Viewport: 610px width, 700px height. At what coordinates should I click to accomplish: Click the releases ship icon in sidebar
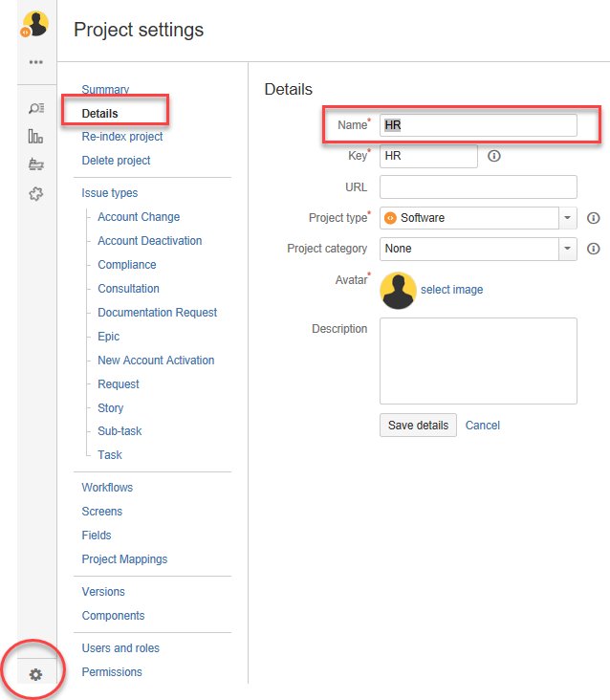36,164
